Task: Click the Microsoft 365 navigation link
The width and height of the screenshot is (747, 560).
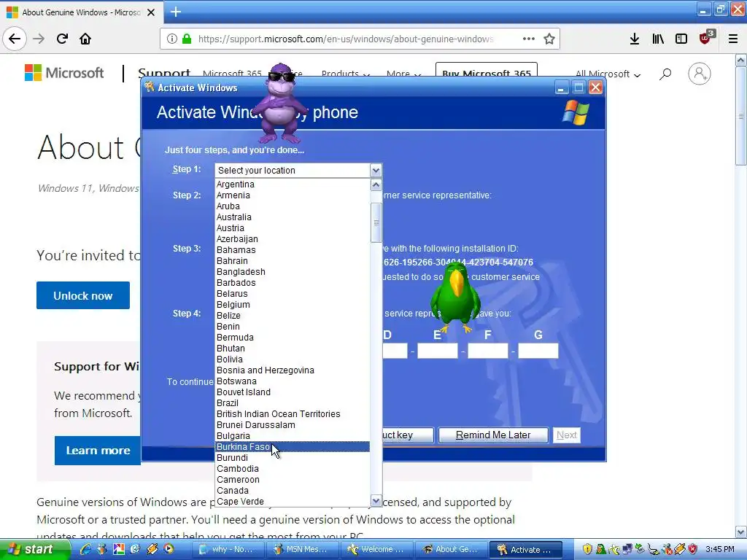Action: coord(232,74)
